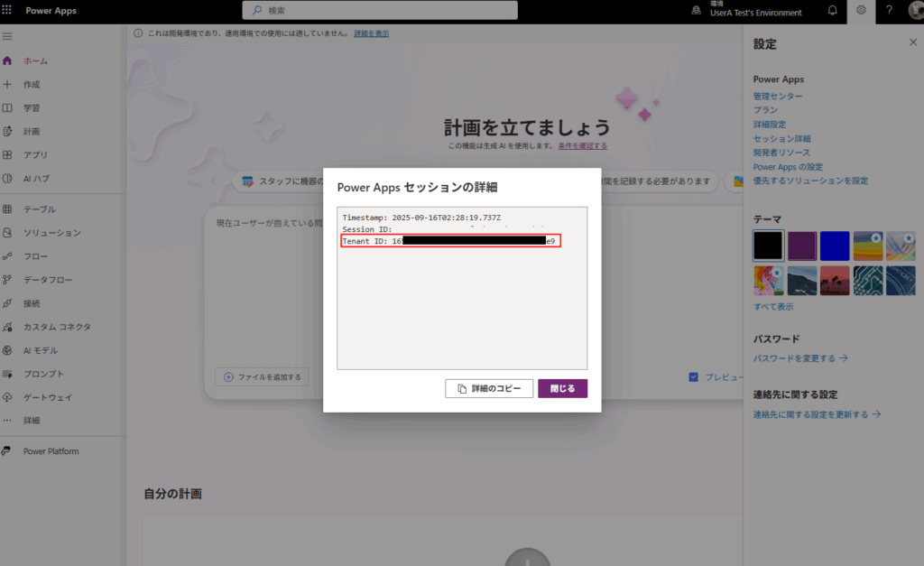
Task: Open ホーム in the navigation menu
Action: point(35,60)
